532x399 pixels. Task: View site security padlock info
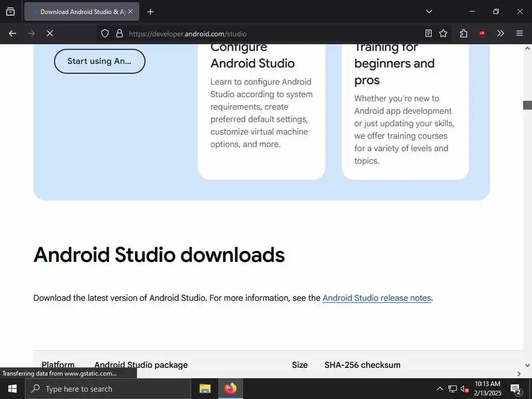tap(119, 33)
